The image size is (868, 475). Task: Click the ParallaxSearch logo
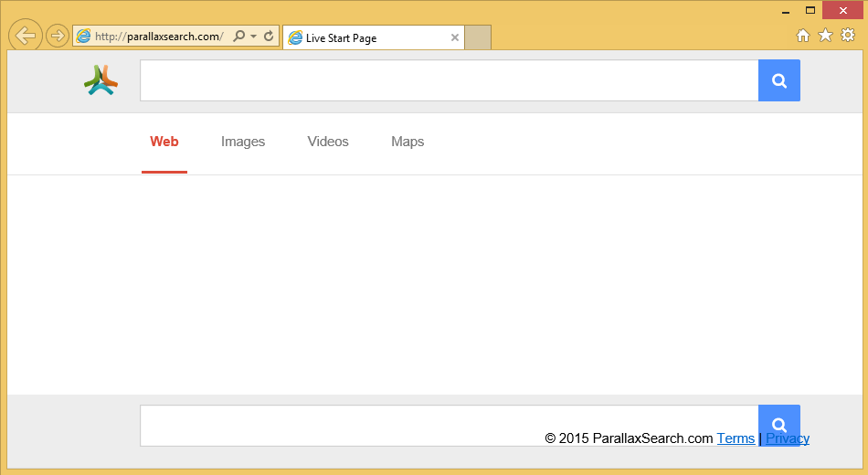point(101,80)
